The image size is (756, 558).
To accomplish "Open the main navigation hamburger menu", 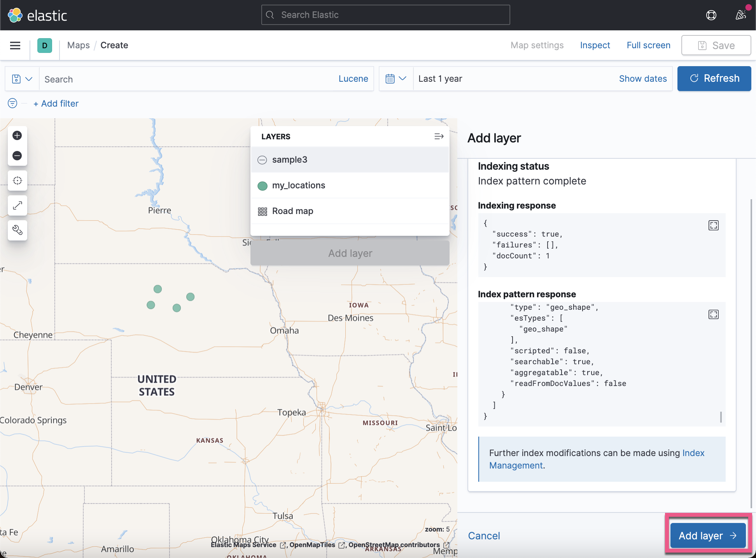I will 15,45.
